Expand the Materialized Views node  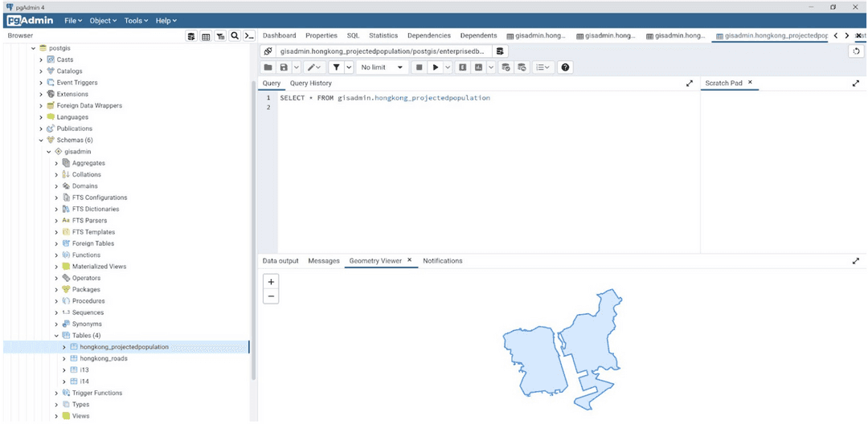[56, 267]
